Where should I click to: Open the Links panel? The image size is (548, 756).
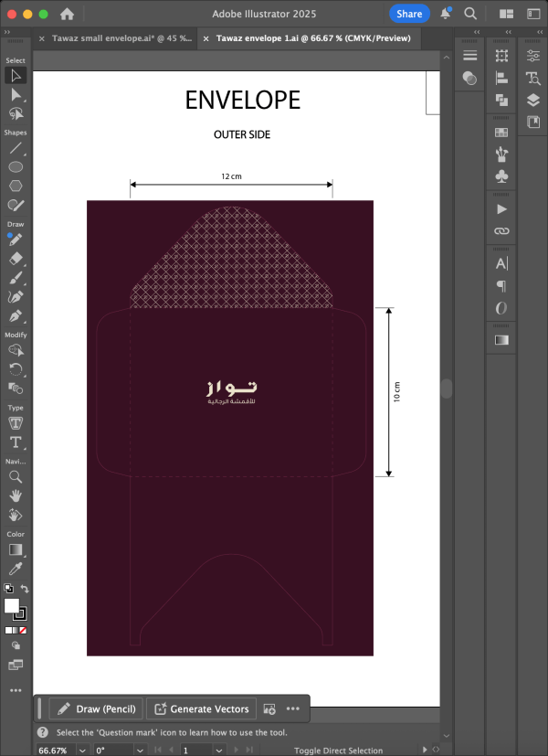(x=501, y=231)
